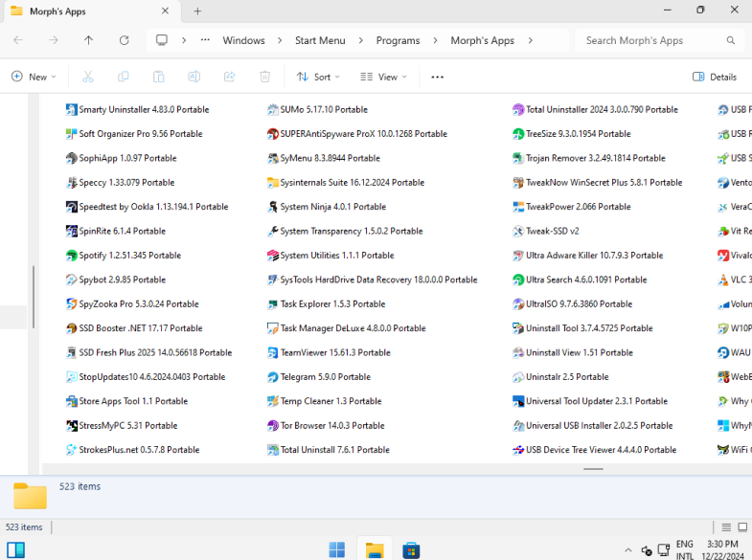Show hidden breadcrumb folders ellipsis
This screenshot has height=560, width=752.
pos(205,40)
